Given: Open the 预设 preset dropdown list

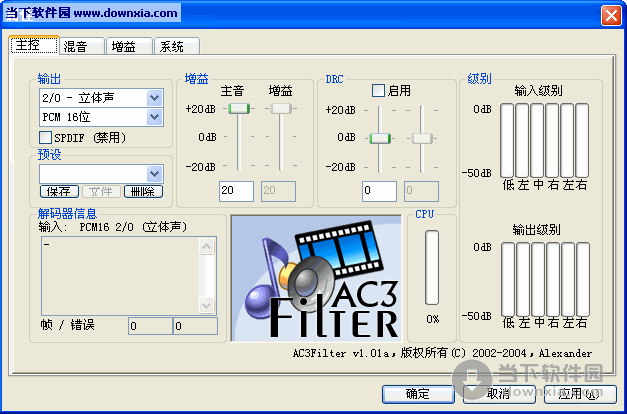Looking at the screenshot, I should coord(154,174).
